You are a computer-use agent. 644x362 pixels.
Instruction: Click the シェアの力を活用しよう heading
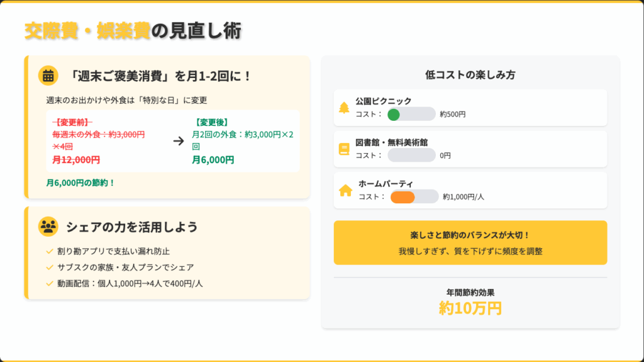click(131, 227)
